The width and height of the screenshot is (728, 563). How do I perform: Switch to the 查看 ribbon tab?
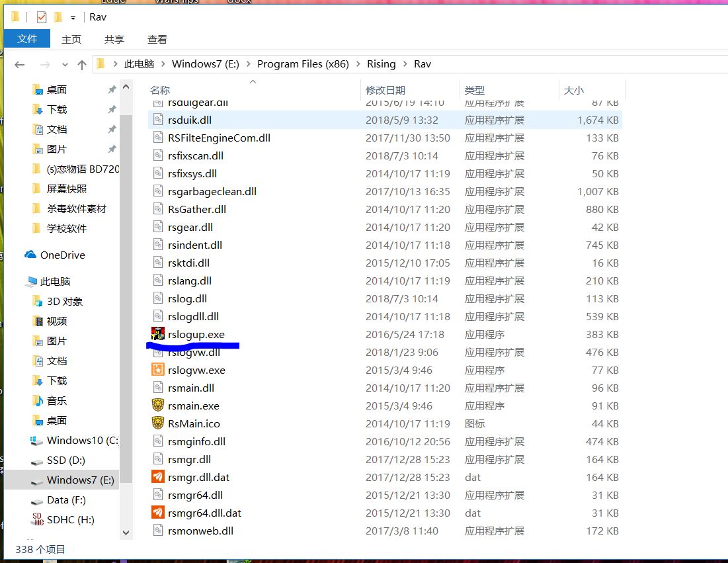[157, 40]
